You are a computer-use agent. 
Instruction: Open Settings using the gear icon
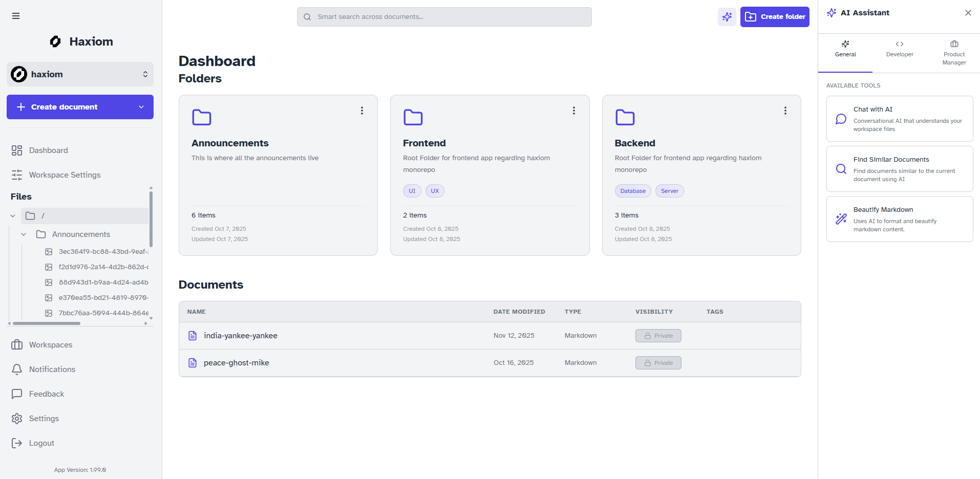[17, 418]
